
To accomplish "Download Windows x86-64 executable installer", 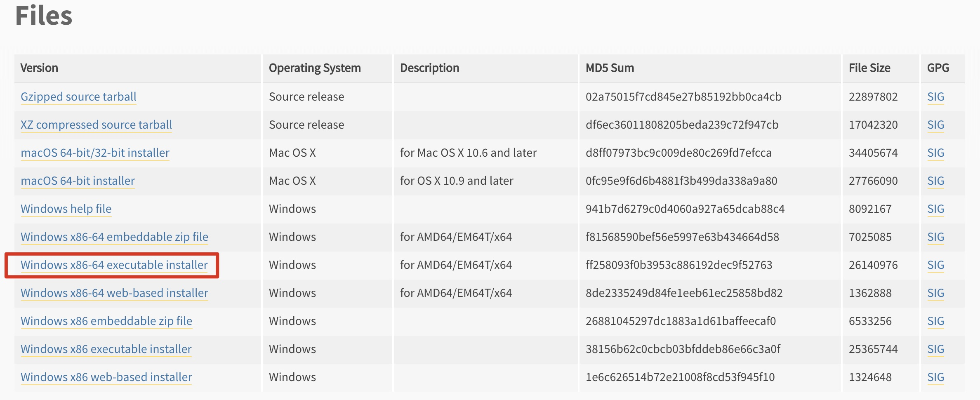I will [x=114, y=265].
